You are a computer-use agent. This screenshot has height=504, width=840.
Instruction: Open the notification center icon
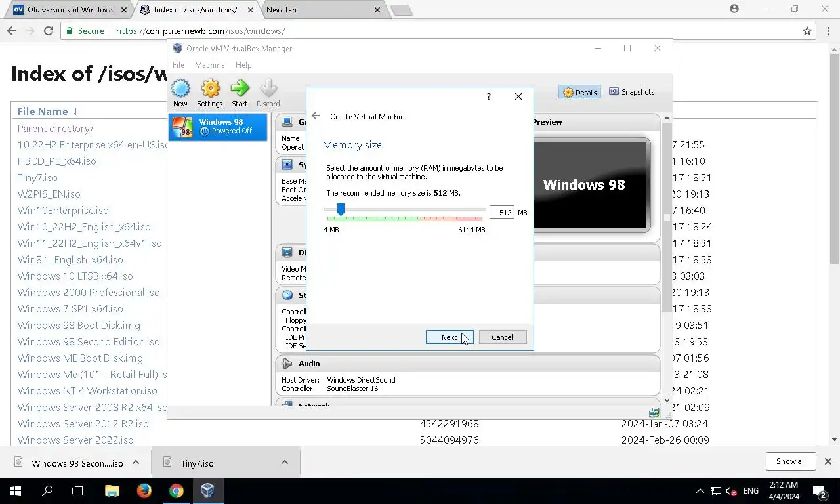tap(820, 491)
